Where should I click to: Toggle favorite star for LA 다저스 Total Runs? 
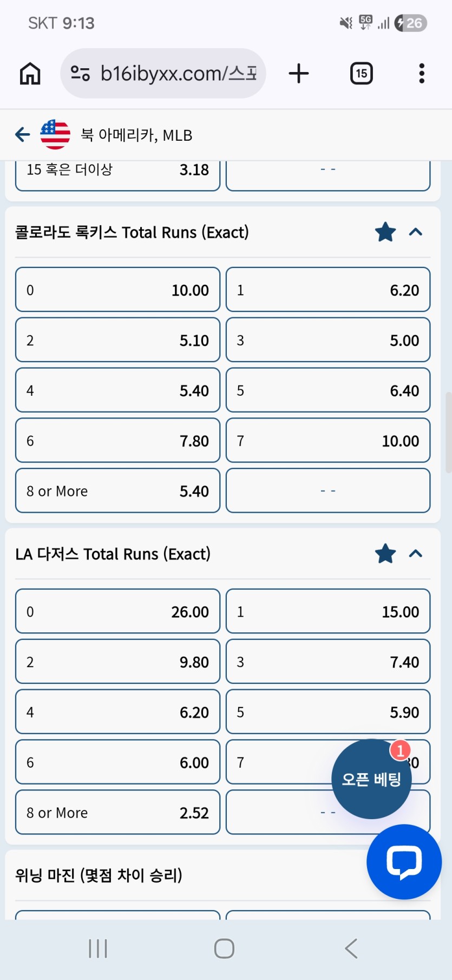point(385,554)
